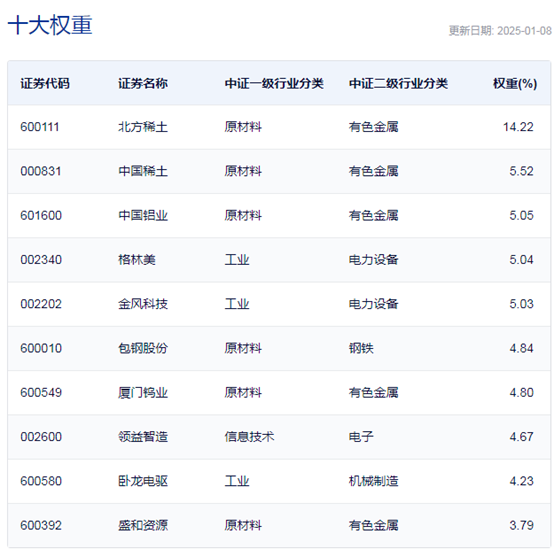
Task: Click the 中证一级行业分类 column header
Action: coord(274,84)
